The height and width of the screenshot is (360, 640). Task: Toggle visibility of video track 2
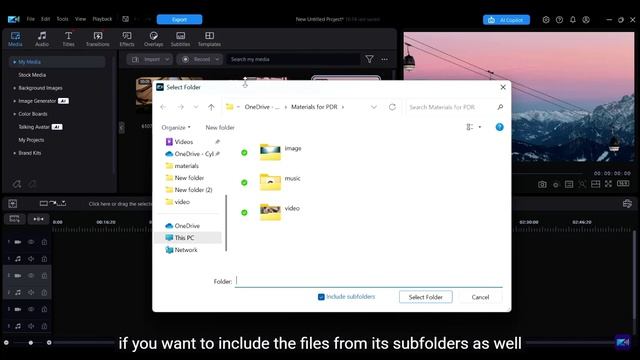[31, 276]
